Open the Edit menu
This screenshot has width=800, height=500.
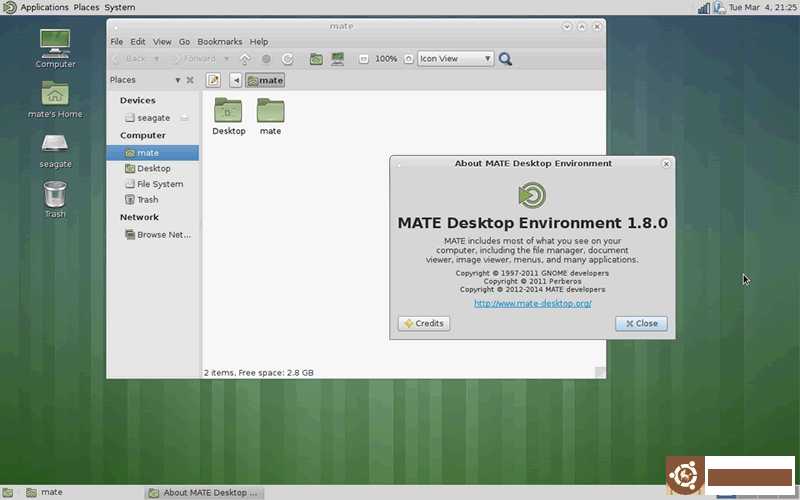[x=138, y=42]
